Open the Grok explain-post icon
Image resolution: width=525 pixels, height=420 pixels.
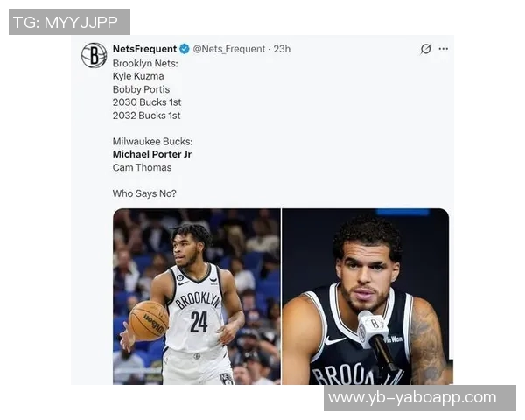pyautogui.click(x=425, y=49)
